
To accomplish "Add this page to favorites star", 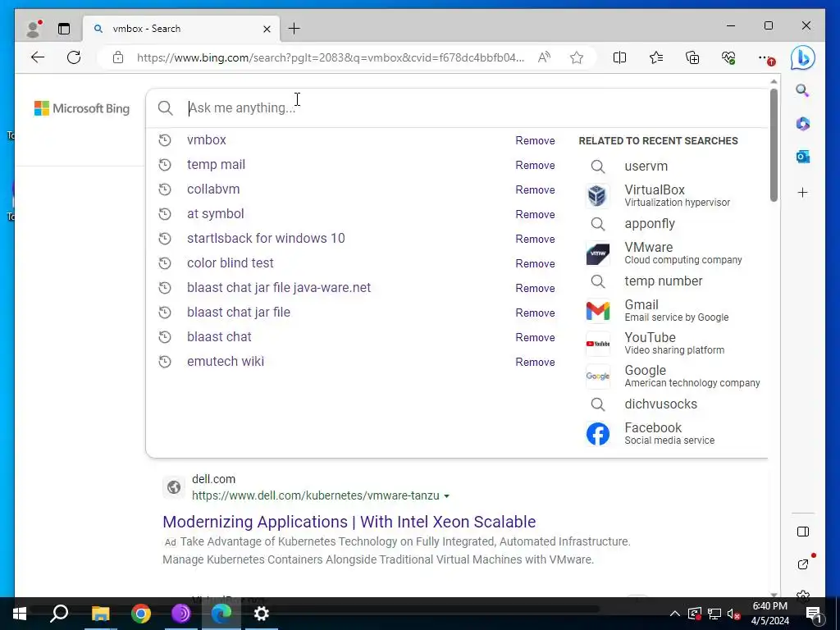I will [577, 57].
